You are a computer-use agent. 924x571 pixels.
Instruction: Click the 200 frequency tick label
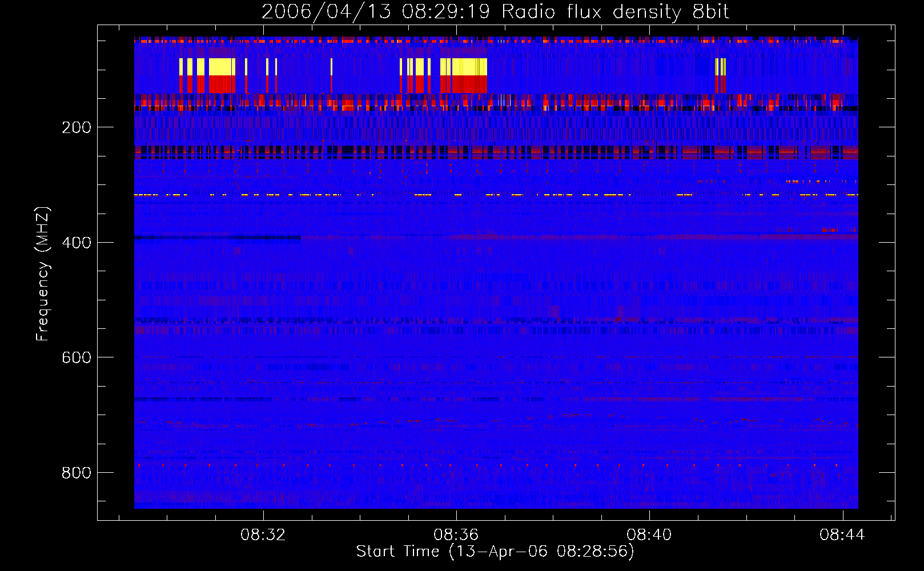click(x=77, y=127)
